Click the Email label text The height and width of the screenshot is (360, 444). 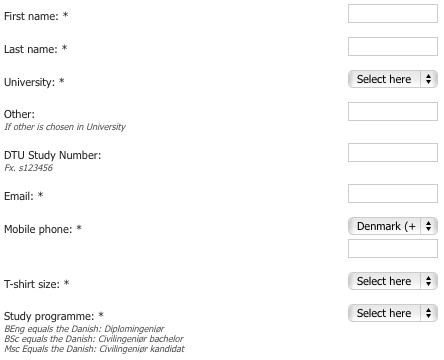[x=19, y=196]
